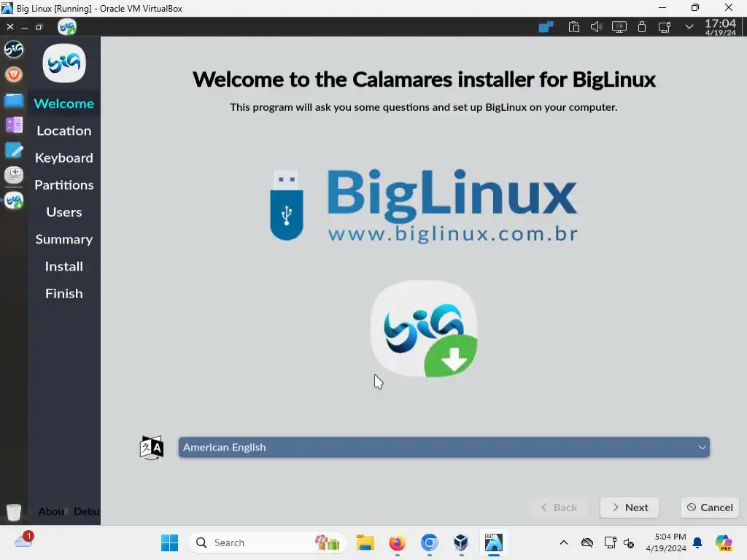
Task: Open the removable devices tray icon
Action: [x=642, y=27]
